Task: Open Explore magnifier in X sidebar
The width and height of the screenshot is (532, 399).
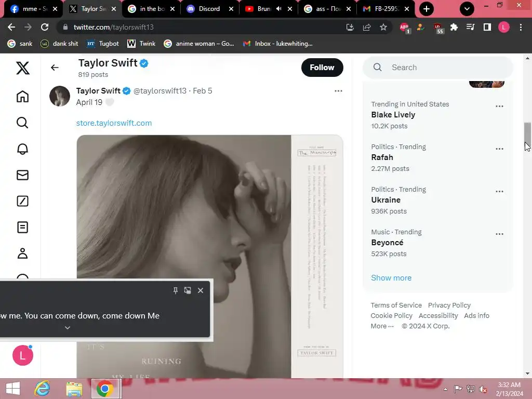Action: pyautogui.click(x=23, y=123)
